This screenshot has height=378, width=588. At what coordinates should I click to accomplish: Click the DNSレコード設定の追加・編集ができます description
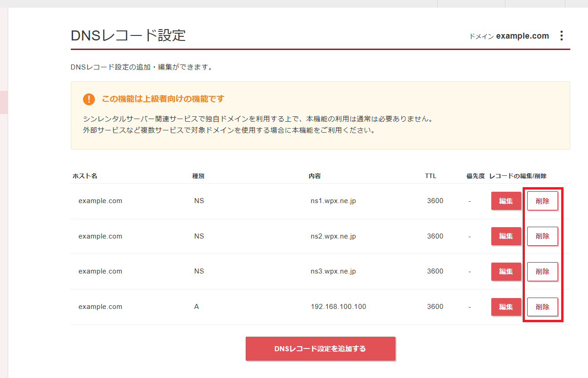(142, 67)
